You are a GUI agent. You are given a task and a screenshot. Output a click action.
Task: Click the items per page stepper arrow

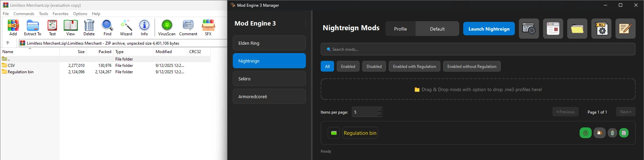coord(380,110)
